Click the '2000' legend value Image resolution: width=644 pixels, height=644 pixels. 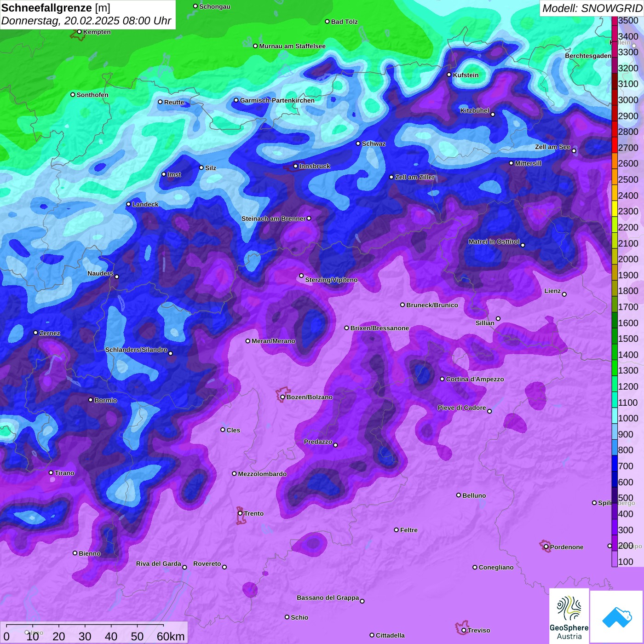628,259
